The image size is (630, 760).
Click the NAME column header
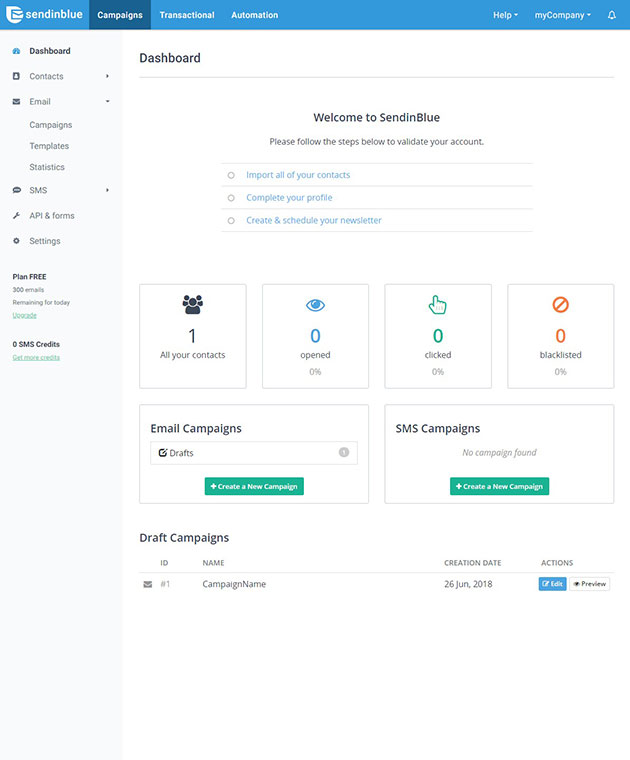[213, 563]
